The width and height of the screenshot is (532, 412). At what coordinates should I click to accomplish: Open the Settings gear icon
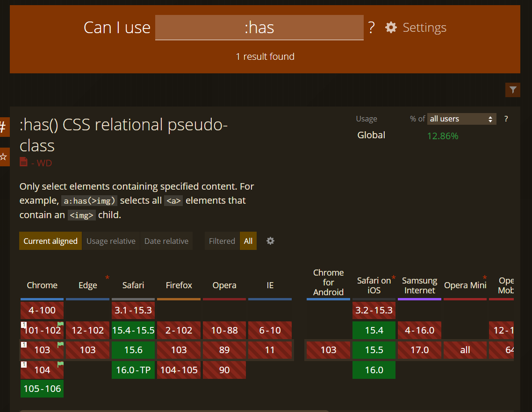[x=391, y=28]
